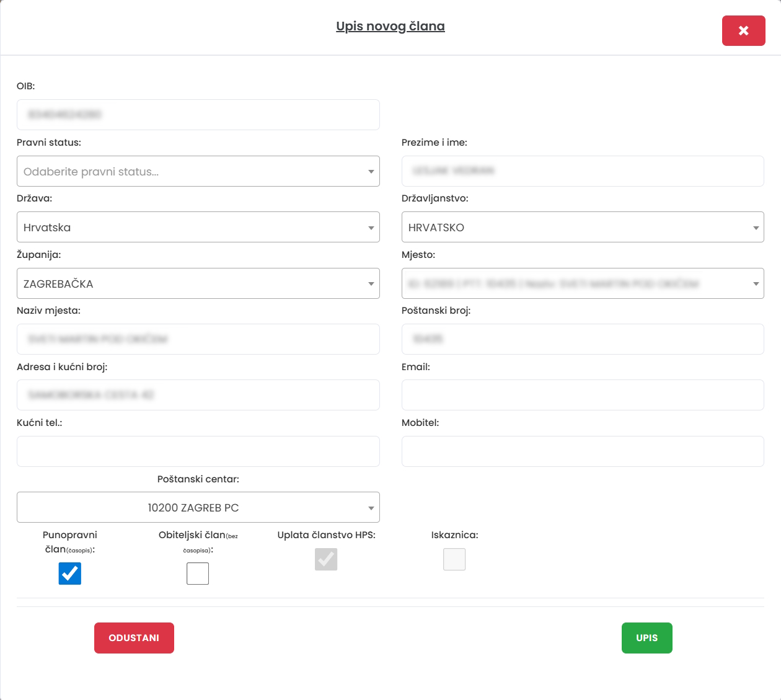Expand the Država dropdown showing Hrvatska
781x700 pixels.
[198, 228]
